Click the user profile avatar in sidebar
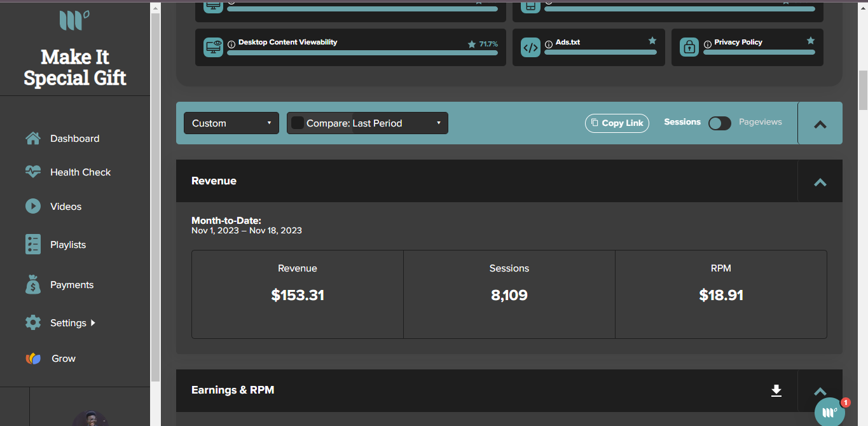868x426 pixels. (x=90, y=418)
